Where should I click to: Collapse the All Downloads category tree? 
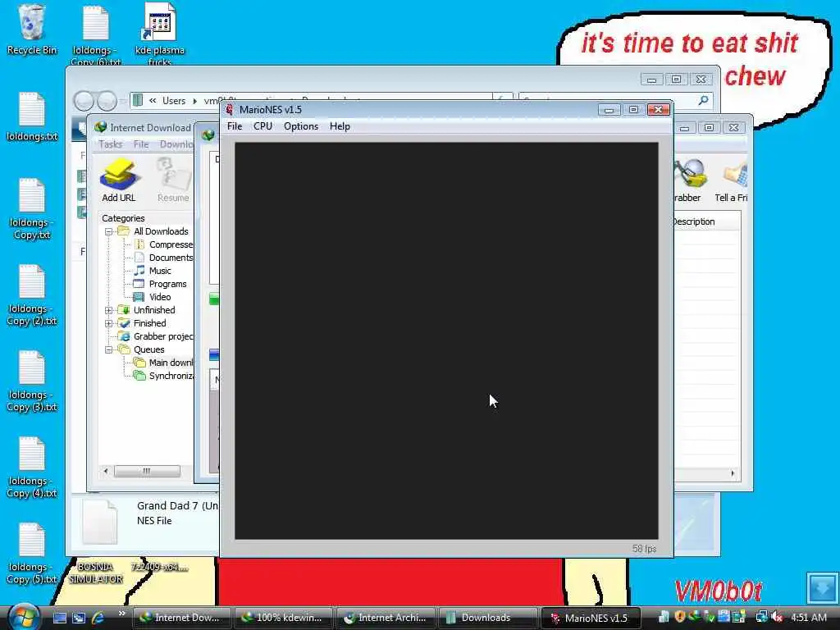(x=109, y=232)
